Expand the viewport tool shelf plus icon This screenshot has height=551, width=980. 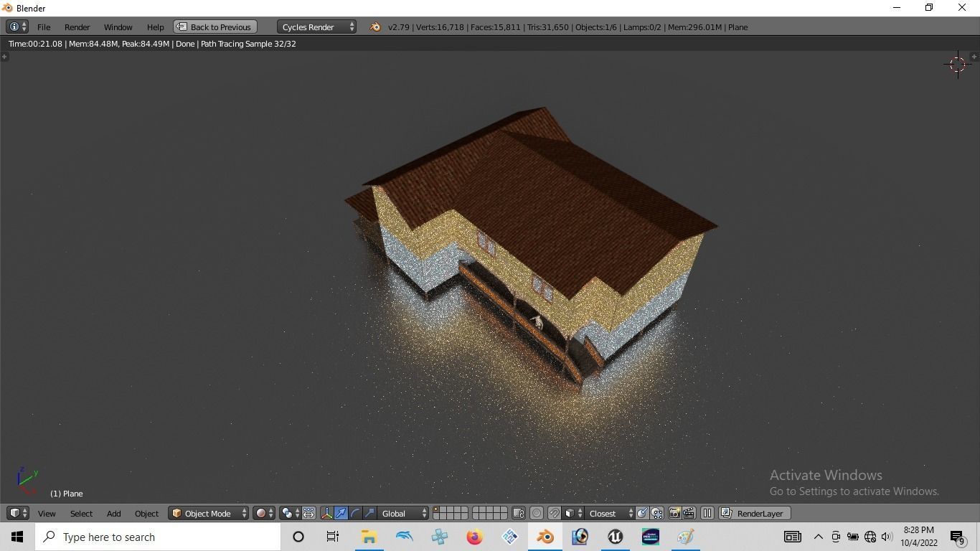point(4,56)
